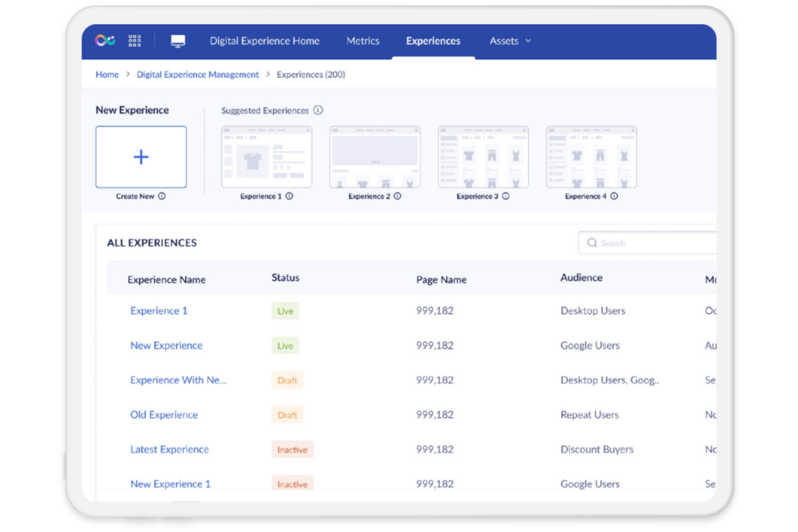Click the infinity-style application logo
798x532 pixels.
point(104,40)
